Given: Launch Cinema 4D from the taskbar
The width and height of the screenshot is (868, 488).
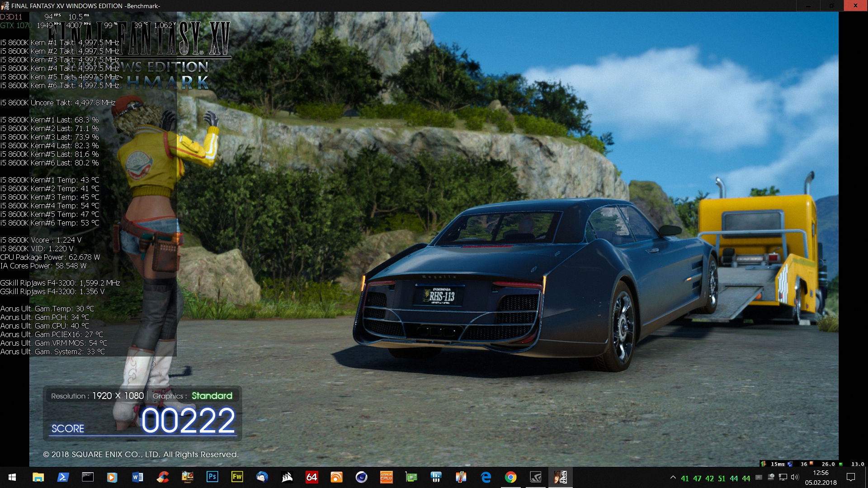Looking at the screenshot, I should point(361,477).
